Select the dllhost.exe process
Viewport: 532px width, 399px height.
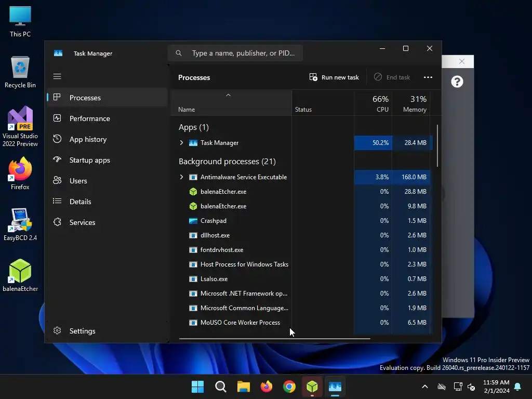coord(302,235)
